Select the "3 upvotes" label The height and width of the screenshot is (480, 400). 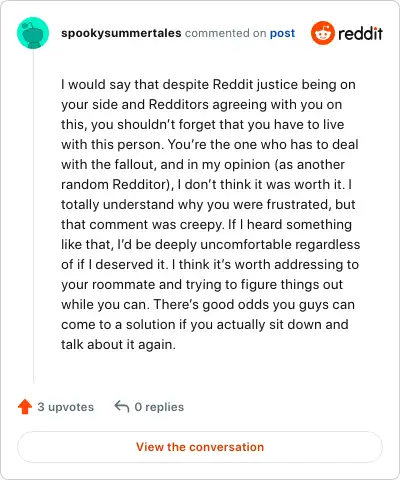[x=66, y=407]
